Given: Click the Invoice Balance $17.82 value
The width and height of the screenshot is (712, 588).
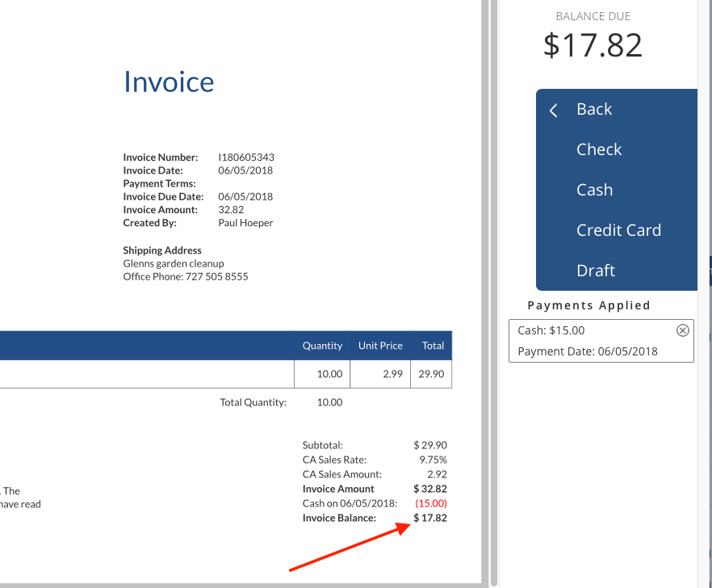Looking at the screenshot, I should tap(430, 518).
